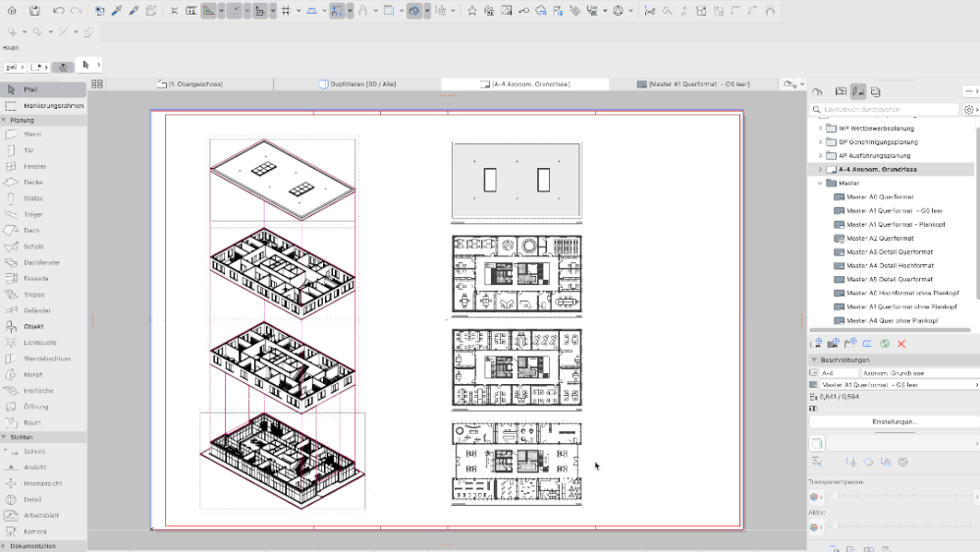Select Master A4 Detail Hochformat in tree
This screenshot has width=980, height=552.
(x=890, y=265)
